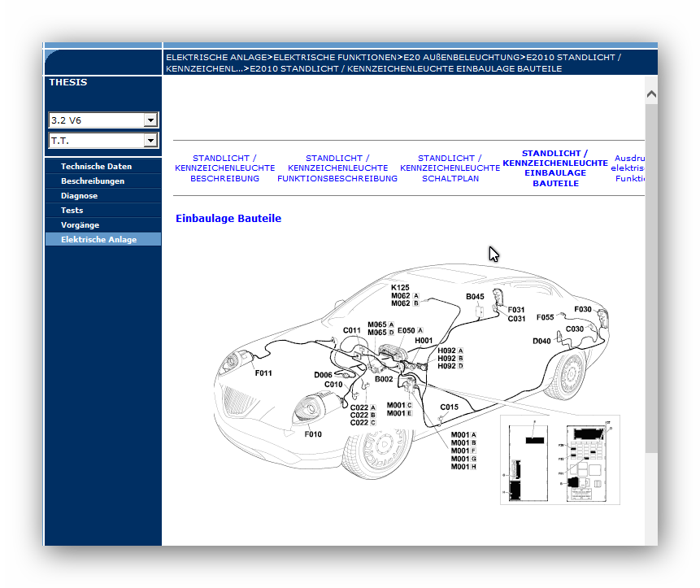Click component label C022 A on diagram
700x588 pixels.
tap(363, 407)
